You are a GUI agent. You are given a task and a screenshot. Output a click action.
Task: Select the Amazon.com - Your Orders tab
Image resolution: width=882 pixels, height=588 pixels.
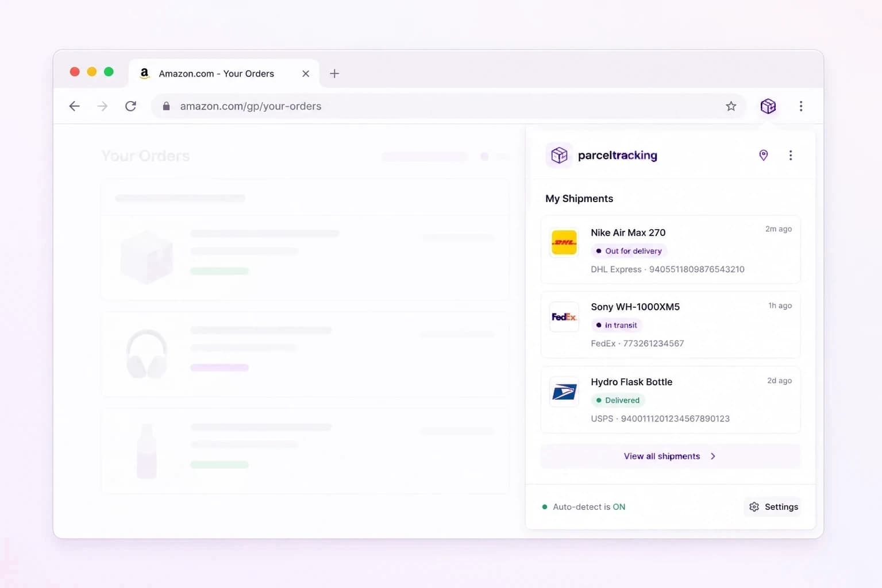tap(224, 73)
